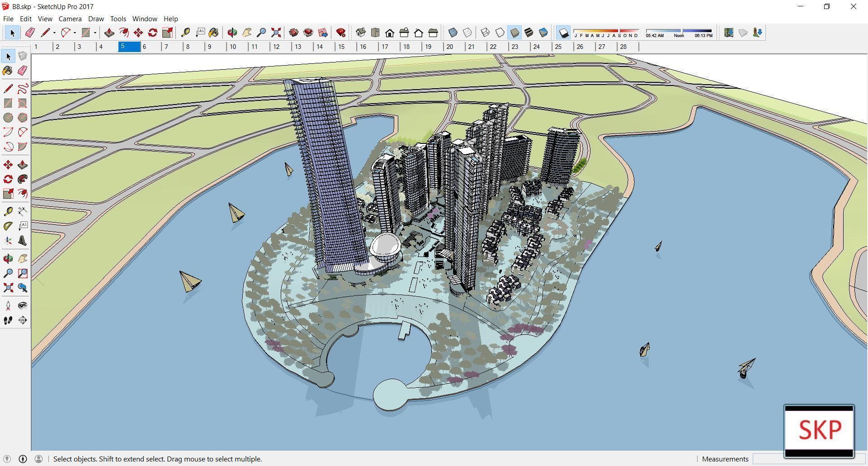This screenshot has height=466, width=868.
Task: Select the Text label tool in top toolbar
Action: [x=200, y=33]
